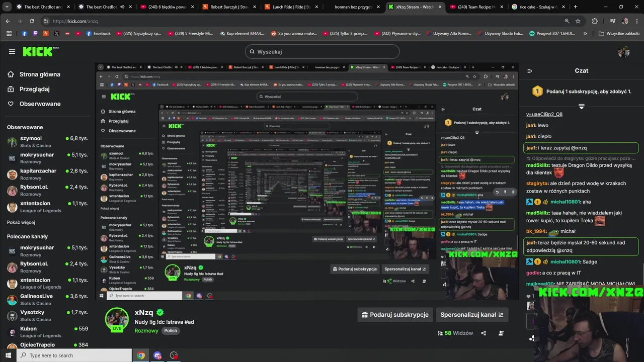644x362 pixels.
Task: Open OjciecTrapcio recommended channel
Action: 47,345
